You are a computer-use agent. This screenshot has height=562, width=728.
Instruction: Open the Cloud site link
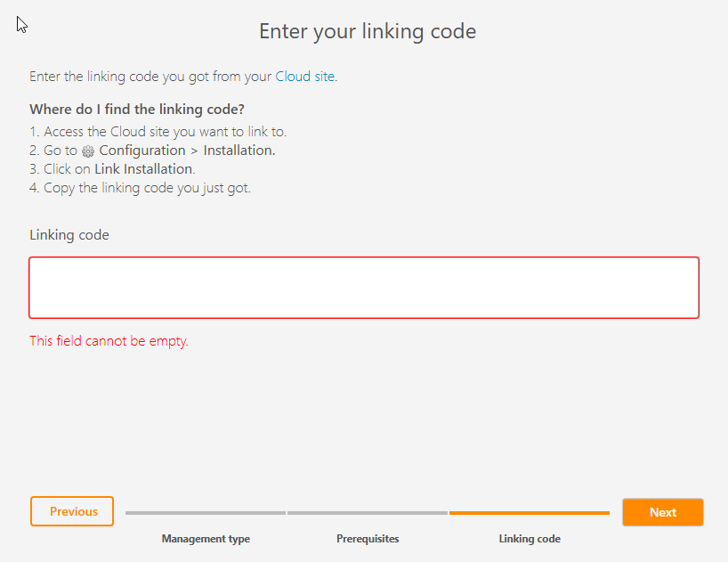click(305, 77)
